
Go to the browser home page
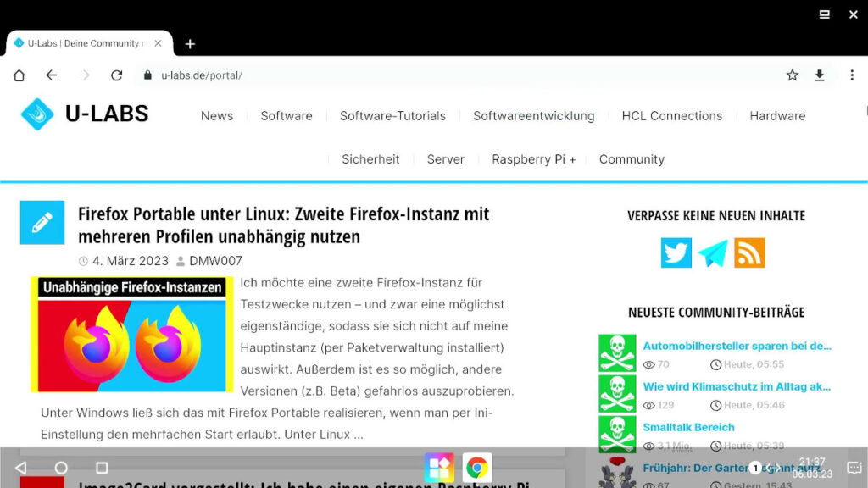(x=19, y=75)
